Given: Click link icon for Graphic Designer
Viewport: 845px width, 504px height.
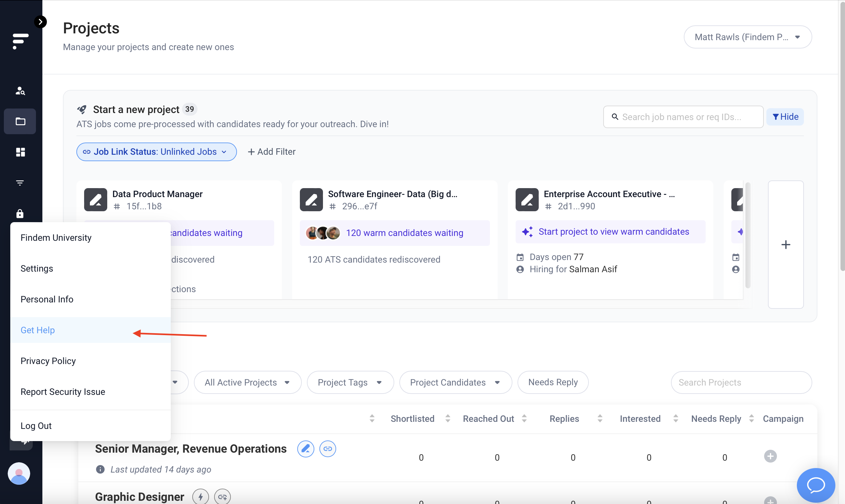Looking at the screenshot, I should point(222,497).
